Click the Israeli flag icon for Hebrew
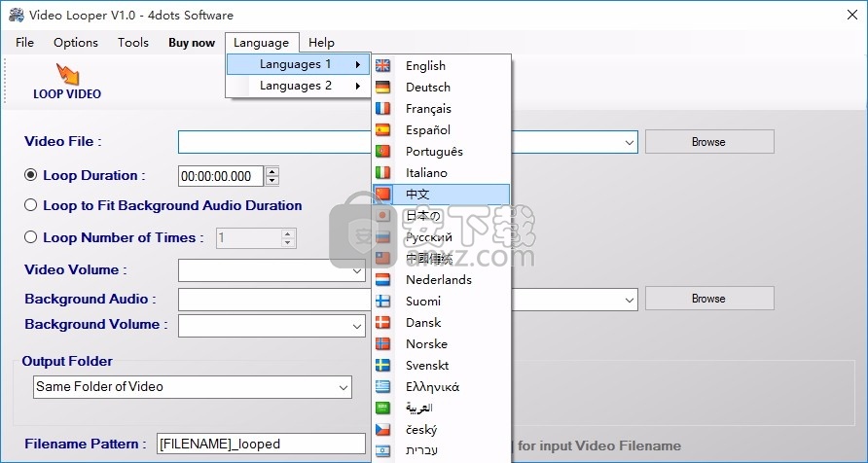 coord(382,450)
